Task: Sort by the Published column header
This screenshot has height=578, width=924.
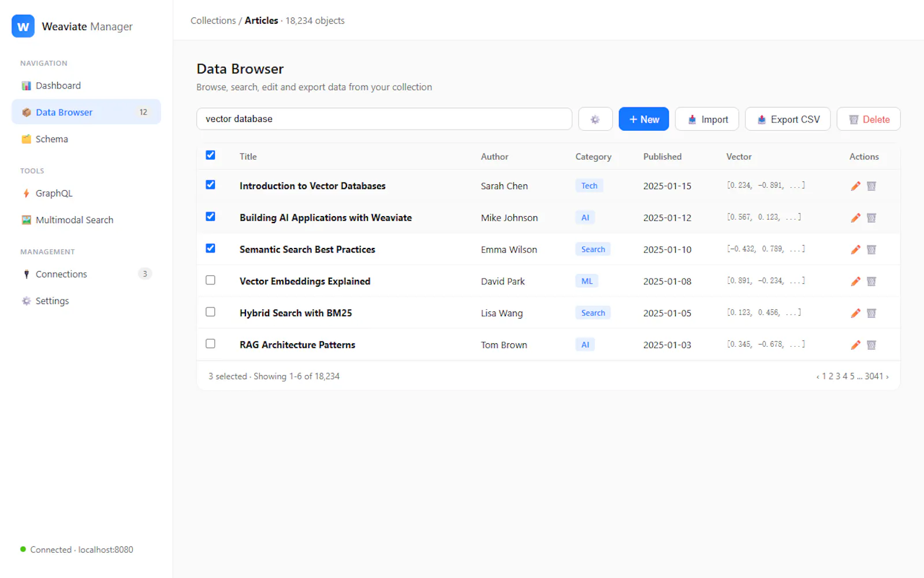Action: pos(662,157)
